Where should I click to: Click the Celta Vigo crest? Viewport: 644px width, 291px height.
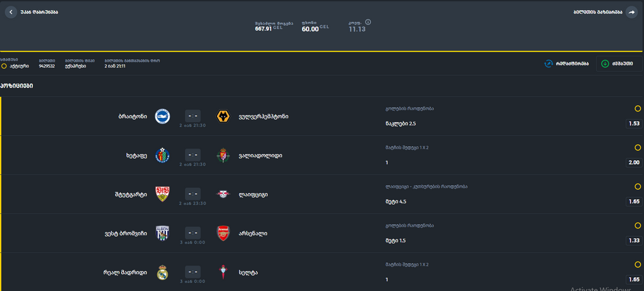point(223,273)
